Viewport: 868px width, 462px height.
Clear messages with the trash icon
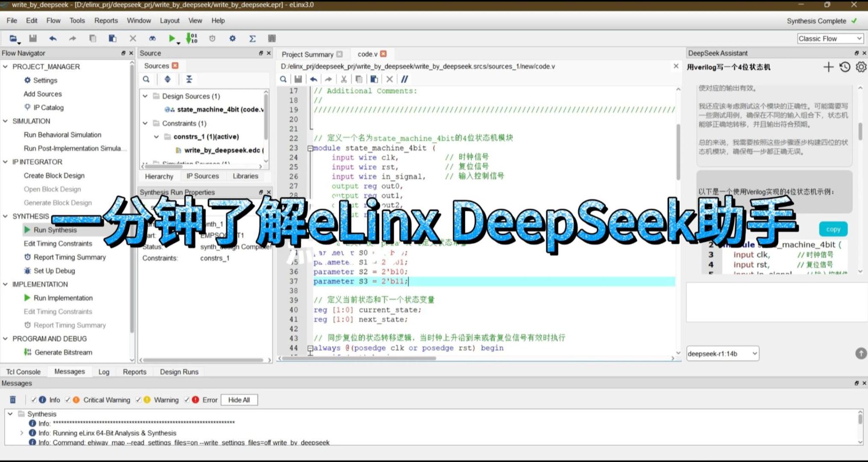(x=13, y=400)
